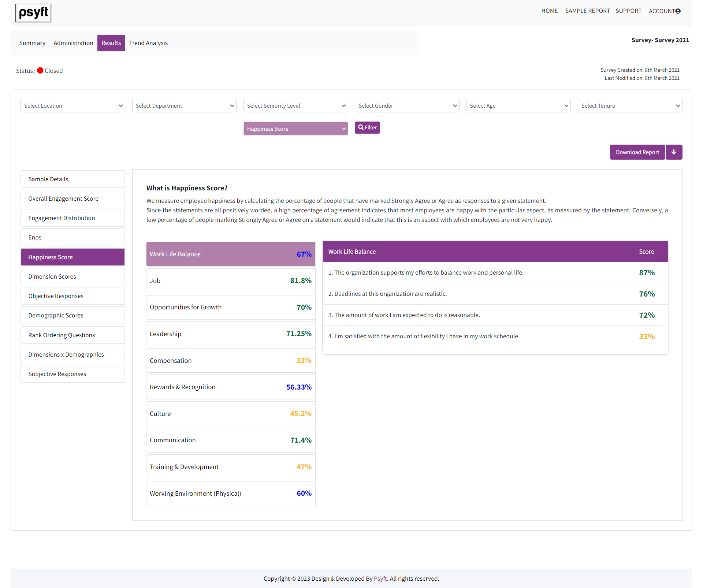
Task: Open the Summary tab
Action: (x=32, y=43)
